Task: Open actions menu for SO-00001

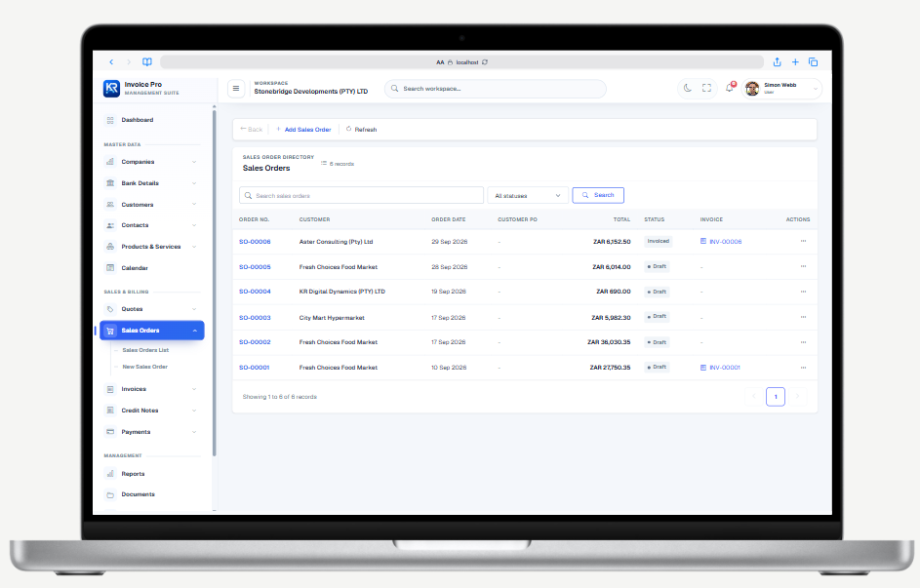Action: 803,368
